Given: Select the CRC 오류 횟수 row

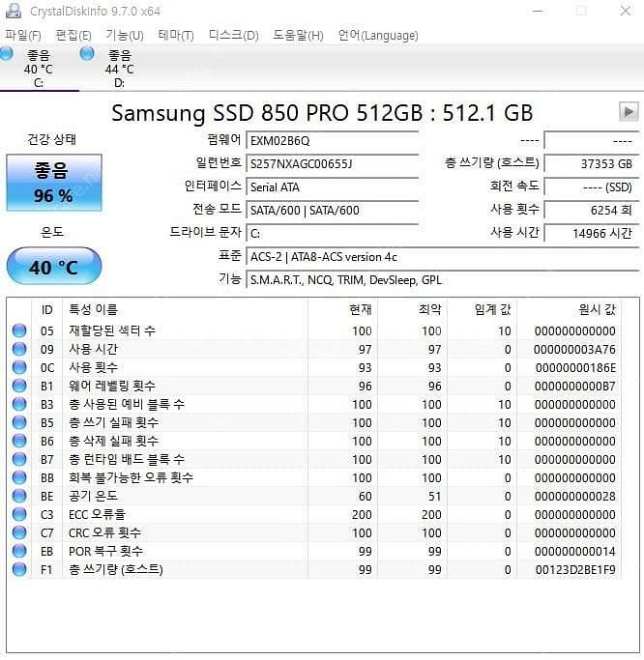Looking at the screenshot, I should tap(314, 532).
